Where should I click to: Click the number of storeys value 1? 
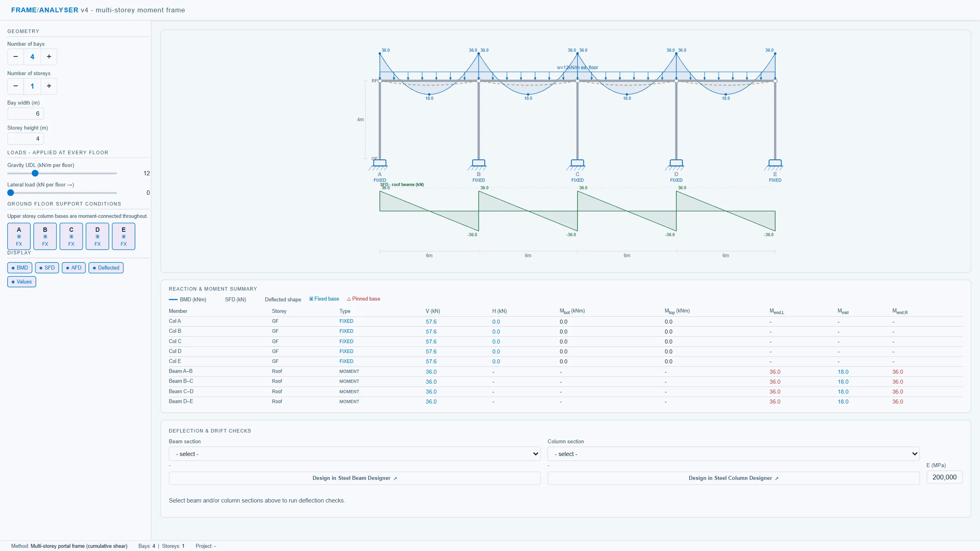coord(32,86)
